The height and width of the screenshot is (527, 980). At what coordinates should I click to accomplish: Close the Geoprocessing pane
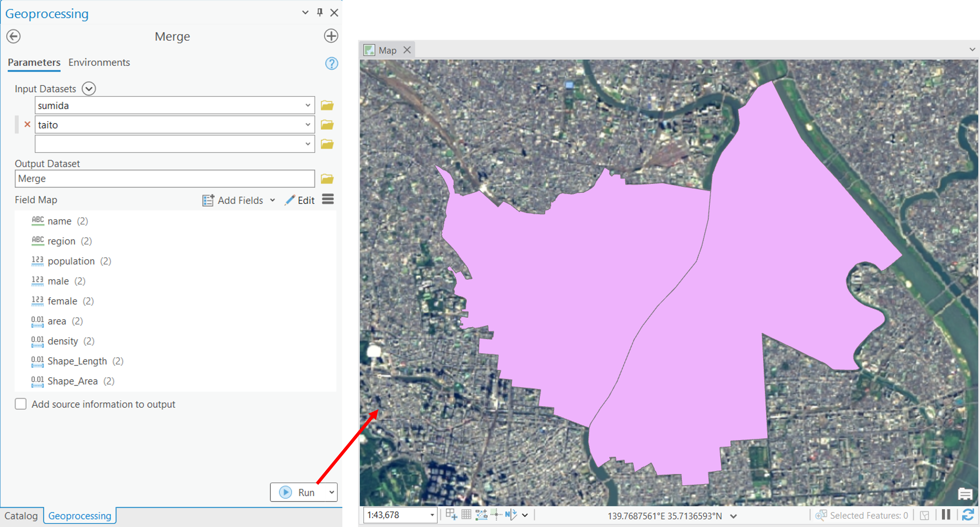[334, 12]
